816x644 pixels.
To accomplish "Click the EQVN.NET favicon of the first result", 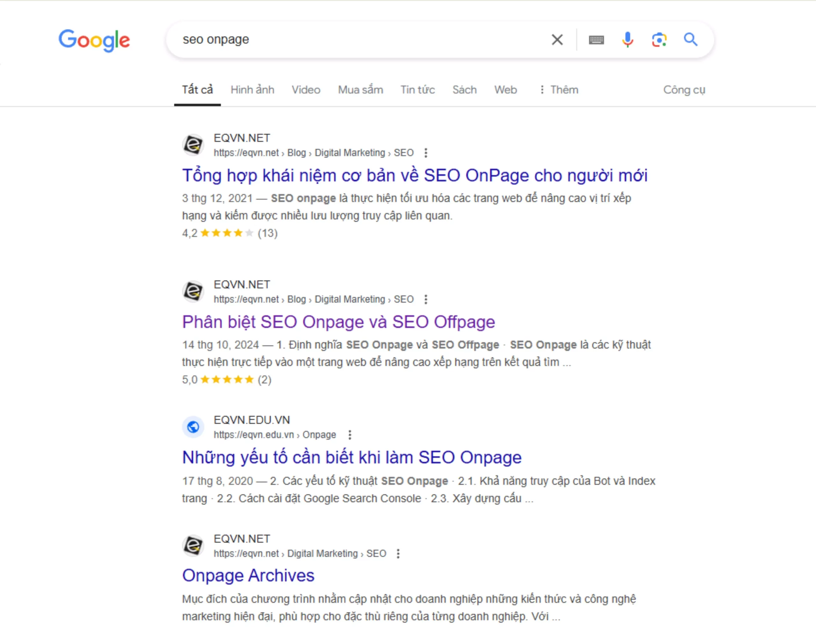I will [193, 145].
